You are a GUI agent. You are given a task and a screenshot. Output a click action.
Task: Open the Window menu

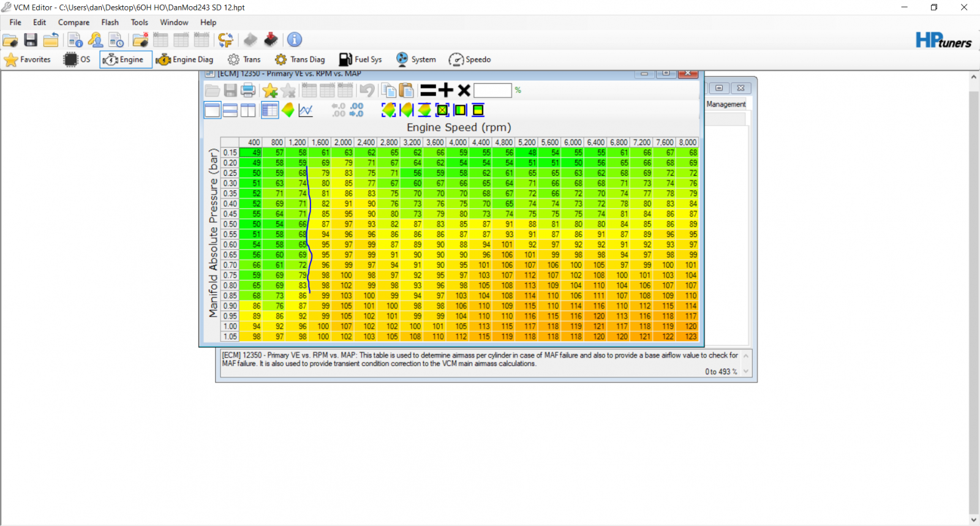click(x=175, y=23)
